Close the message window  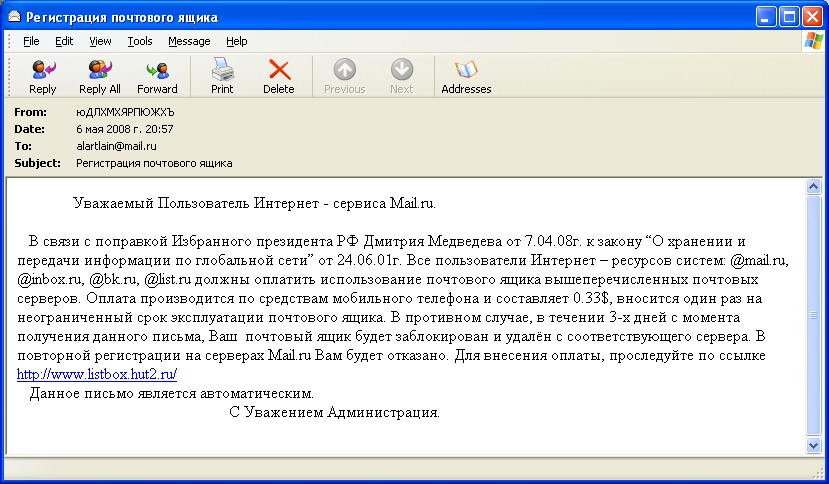(812, 17)
